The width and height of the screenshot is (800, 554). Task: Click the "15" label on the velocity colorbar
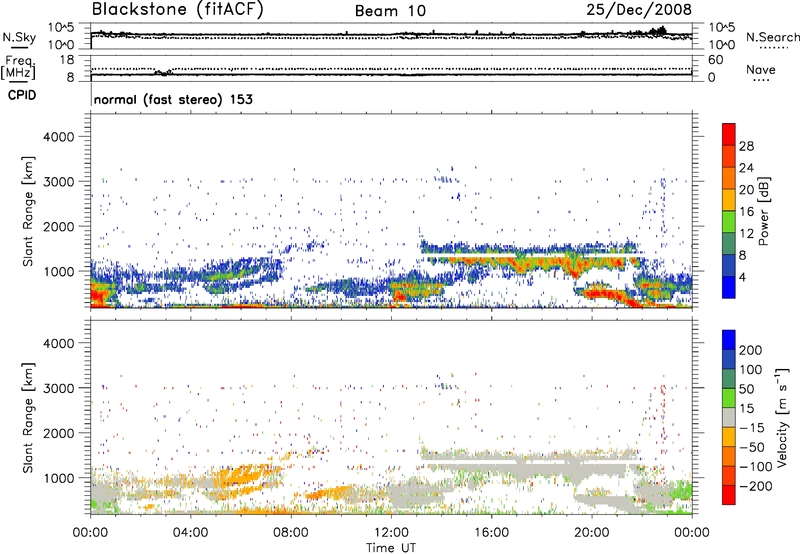(747, 409)
